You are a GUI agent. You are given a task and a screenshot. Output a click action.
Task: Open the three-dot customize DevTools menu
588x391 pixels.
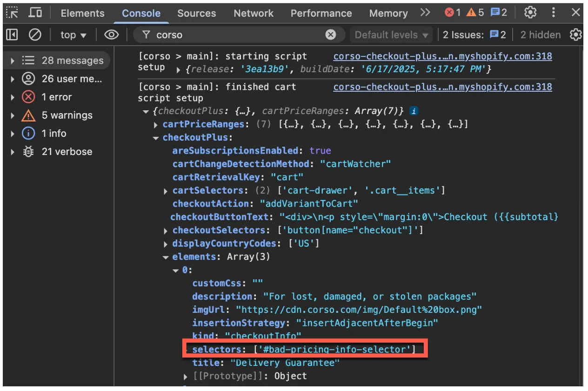click(x=553, y=13)
